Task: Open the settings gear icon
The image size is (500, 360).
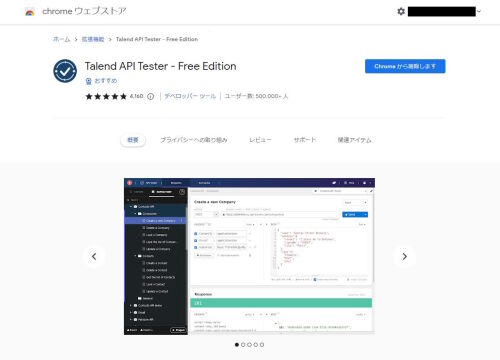Action: [x=401, y=11]
